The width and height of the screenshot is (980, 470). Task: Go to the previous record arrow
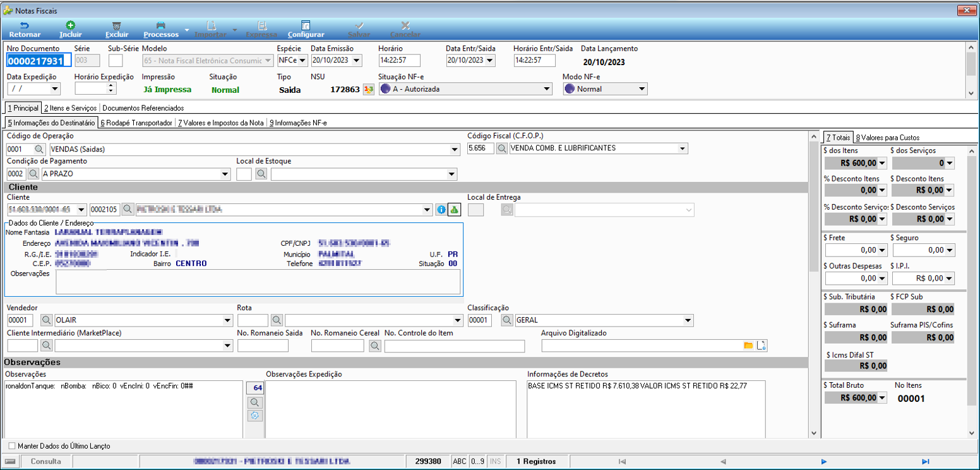pos(723,461)
